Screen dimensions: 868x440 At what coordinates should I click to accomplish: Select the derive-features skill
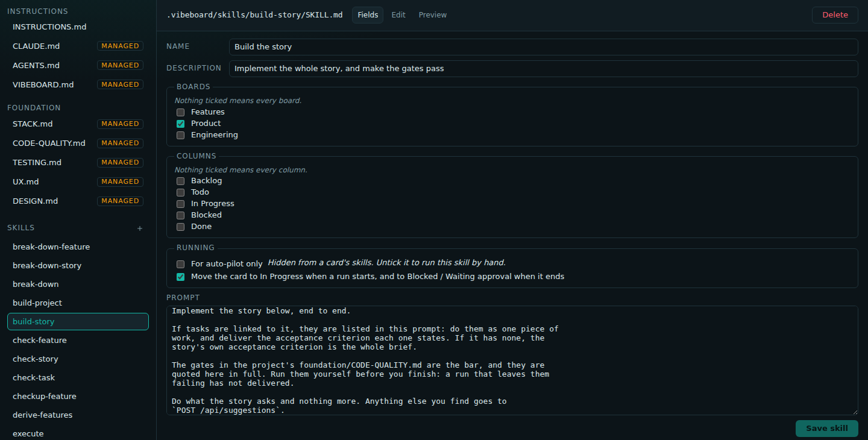click(78, 415)
